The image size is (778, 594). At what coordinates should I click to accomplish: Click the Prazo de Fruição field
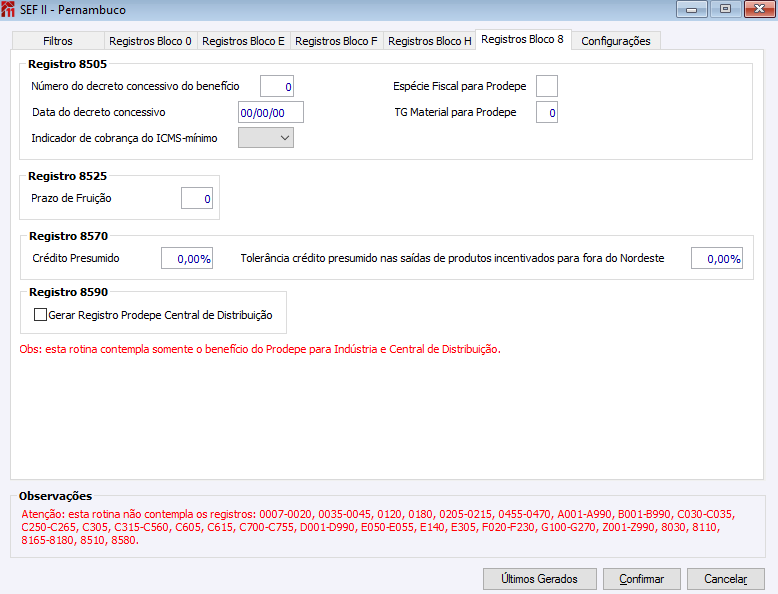[197, 198]
